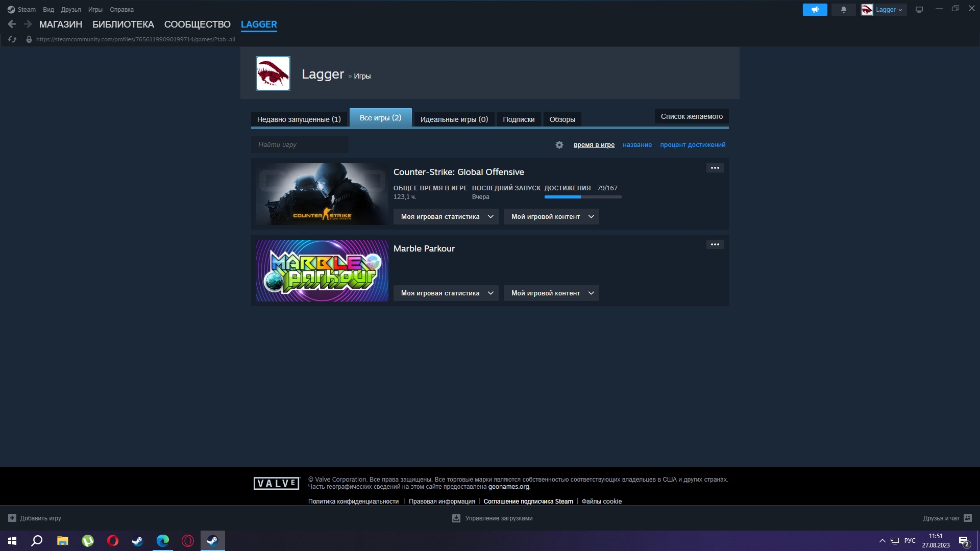The width and height of the screenshot is (980, 551).
Task: Sort by процент достижений
Action: pyautogui.click(x=693, y=145)
